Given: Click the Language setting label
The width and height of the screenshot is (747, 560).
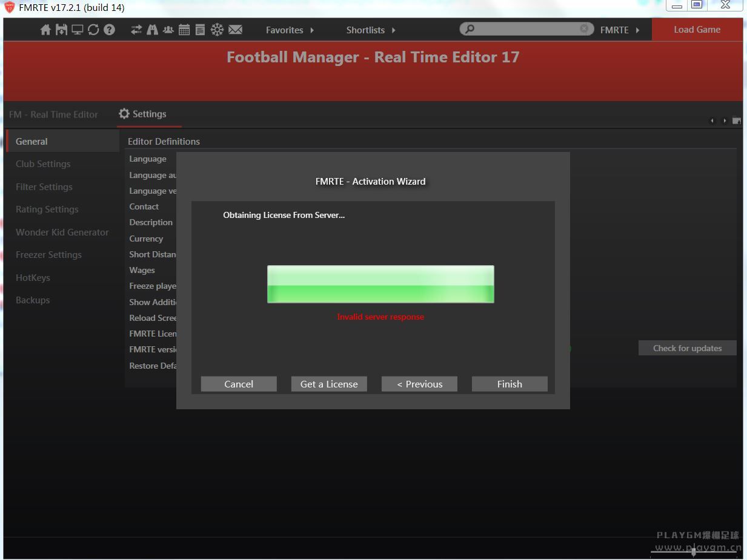Looking at the screenshot, I should 148,159.
